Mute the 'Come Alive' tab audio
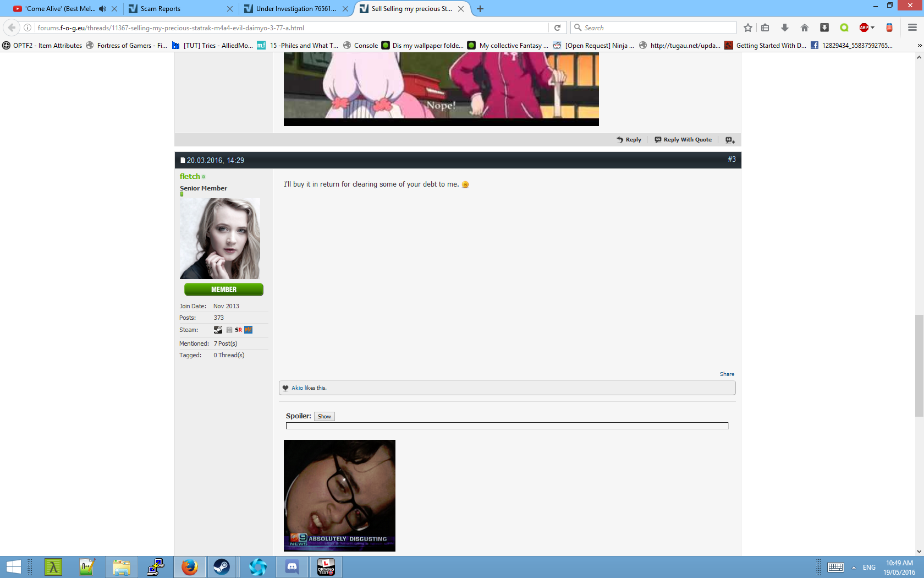The height and width of the screenshot is (578, 924). (102, 9)
